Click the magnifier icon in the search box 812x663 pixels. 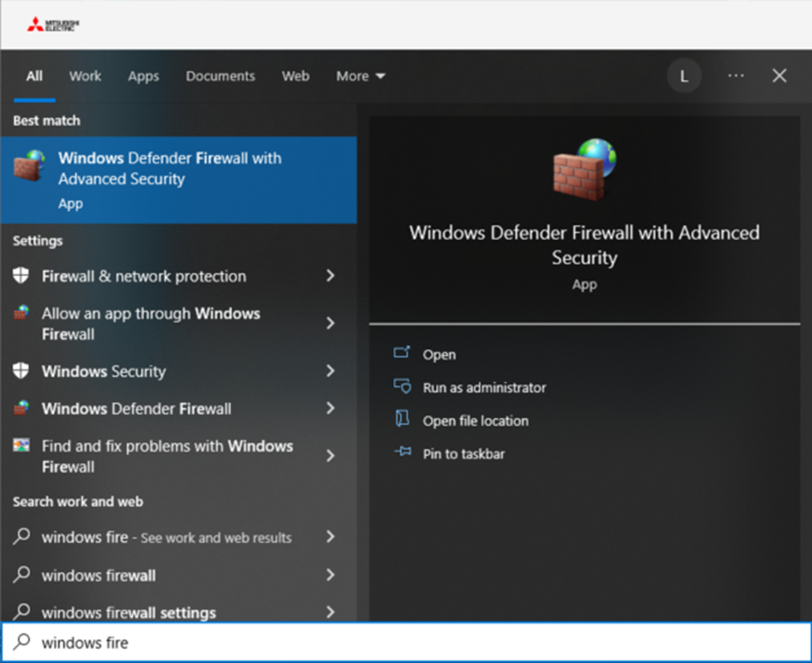22,641
